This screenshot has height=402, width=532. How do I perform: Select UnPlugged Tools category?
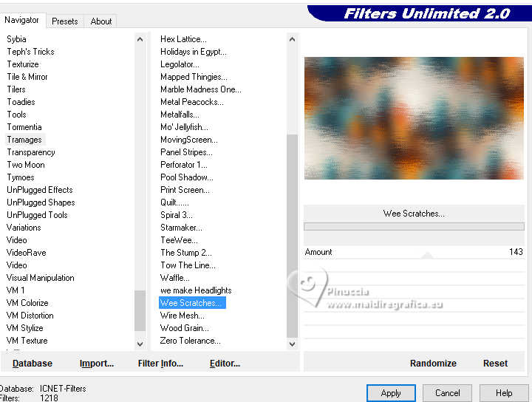point(37,215)
